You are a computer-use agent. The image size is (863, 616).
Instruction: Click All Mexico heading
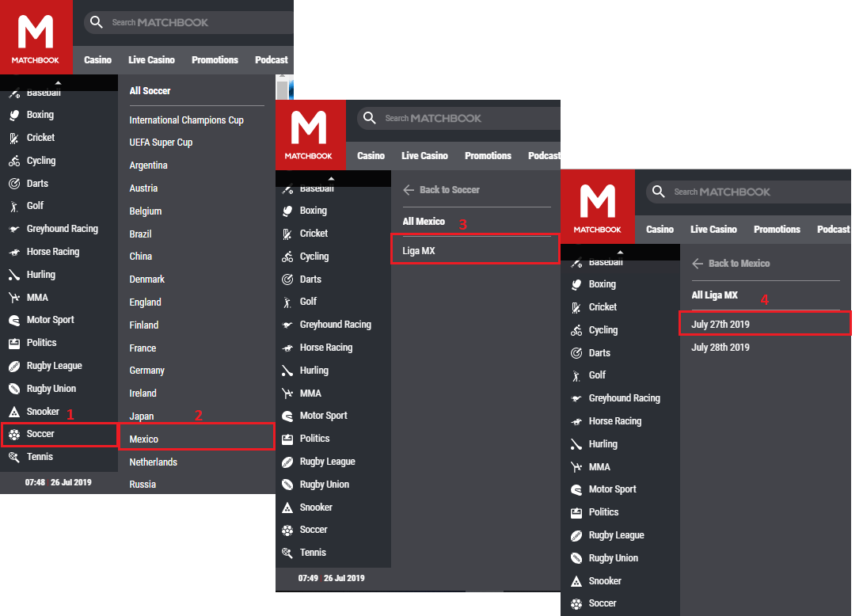click(424, 221)
